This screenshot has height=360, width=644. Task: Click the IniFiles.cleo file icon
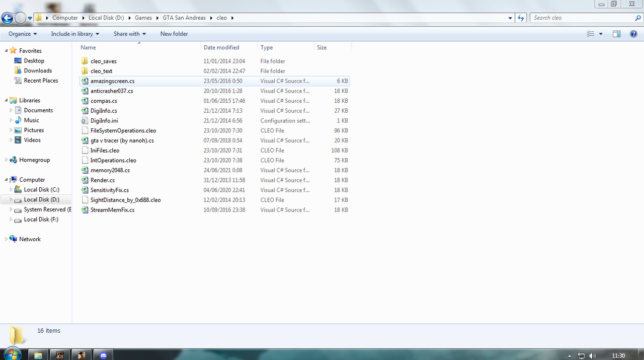click(x=85, y=151)
